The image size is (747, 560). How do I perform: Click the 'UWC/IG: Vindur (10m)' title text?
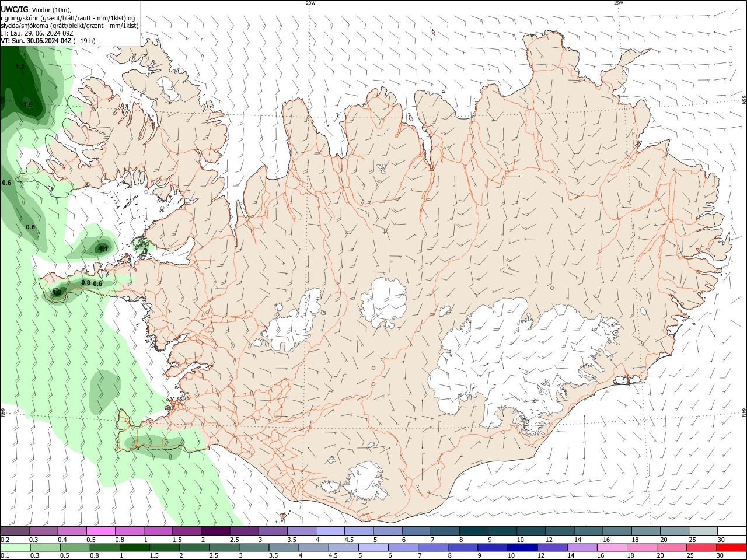pos(36,10)
